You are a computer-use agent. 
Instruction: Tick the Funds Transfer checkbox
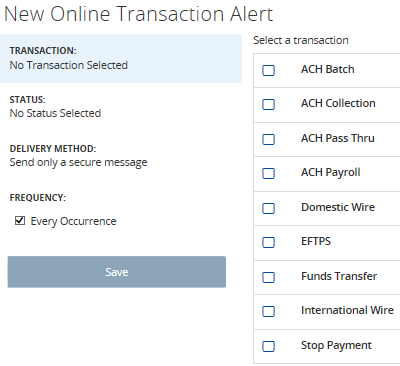(268, 277)
